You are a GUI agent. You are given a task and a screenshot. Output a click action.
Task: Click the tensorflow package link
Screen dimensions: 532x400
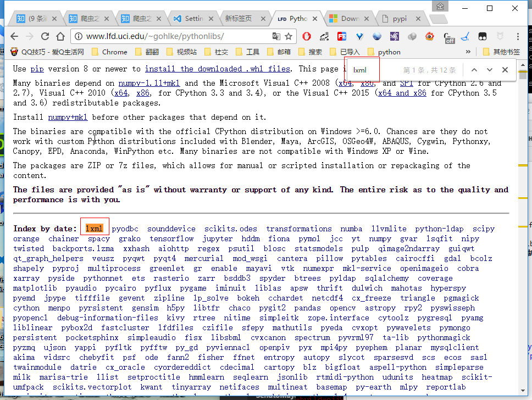point(171,238)
